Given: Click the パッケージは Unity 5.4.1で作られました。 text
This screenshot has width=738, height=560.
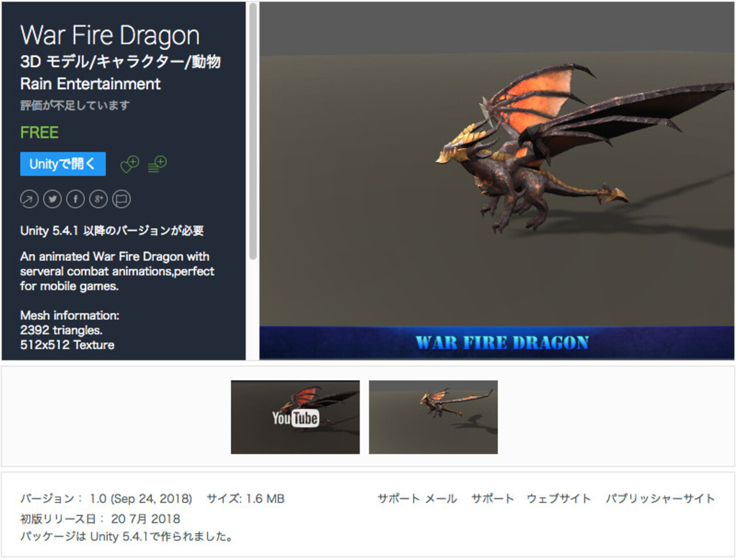Looking at the screenshot, I should (127, 537).
